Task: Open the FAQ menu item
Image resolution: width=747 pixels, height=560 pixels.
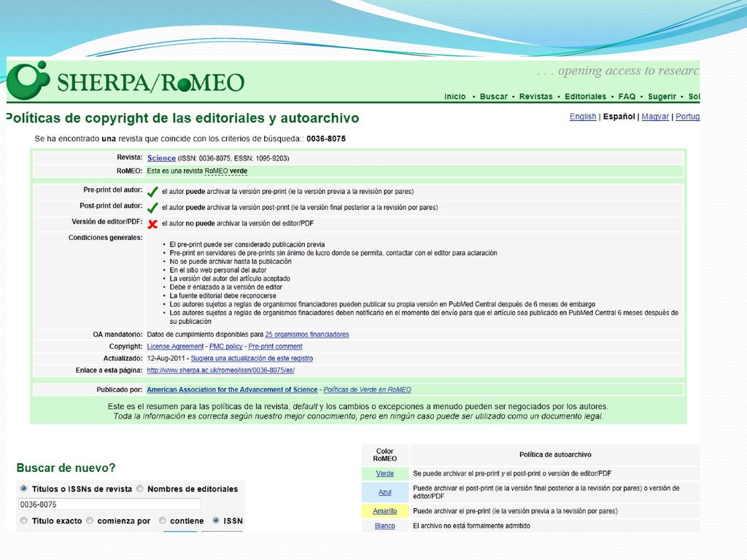Action: pos(627,97)
